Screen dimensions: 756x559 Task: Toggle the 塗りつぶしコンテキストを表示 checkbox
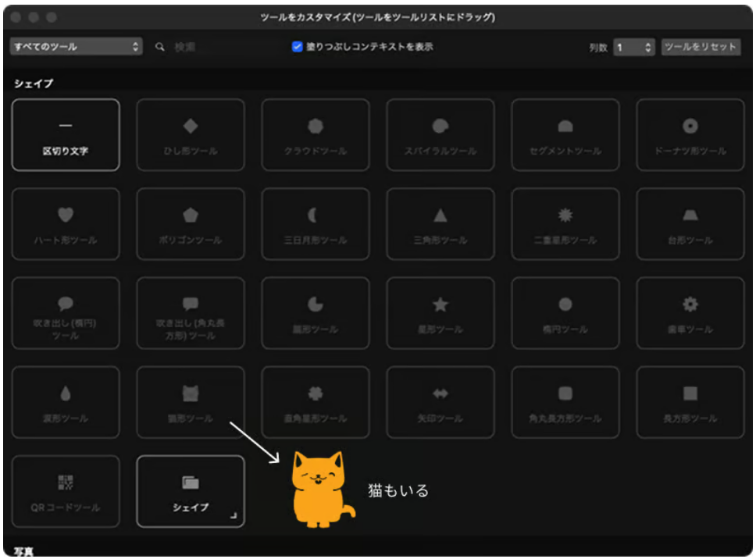click(x=298, y=47)
